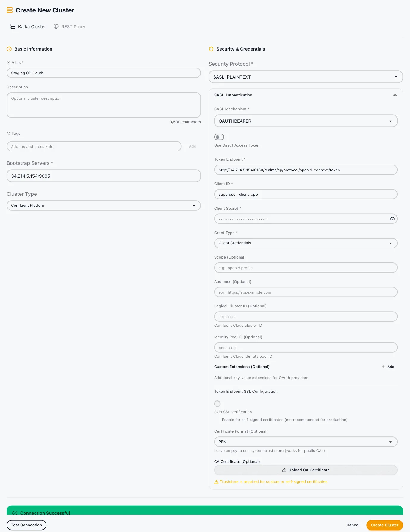
Task: Click the plus icon for Custom Extensions
Action: tap(383, 367)
